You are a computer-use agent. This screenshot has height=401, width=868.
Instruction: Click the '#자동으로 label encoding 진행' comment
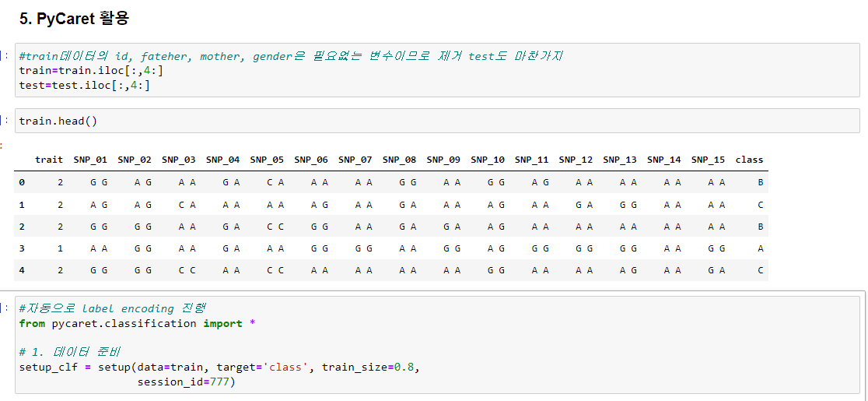click(112, 308)
